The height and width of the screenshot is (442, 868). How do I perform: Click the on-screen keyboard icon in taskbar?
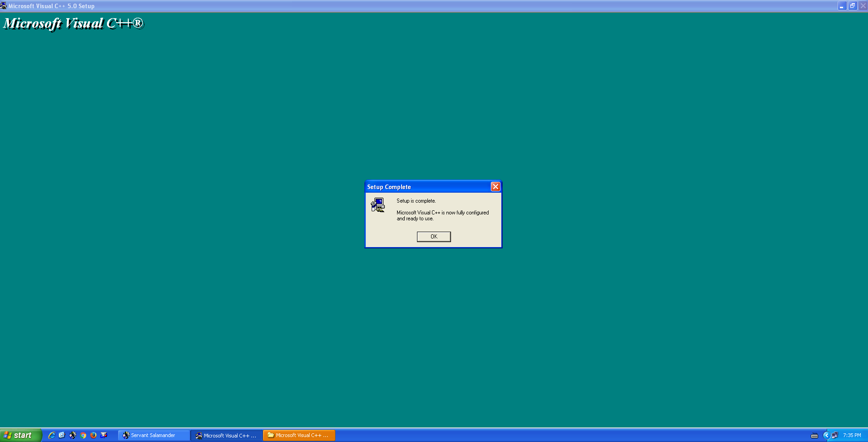[x=815, y=436]
